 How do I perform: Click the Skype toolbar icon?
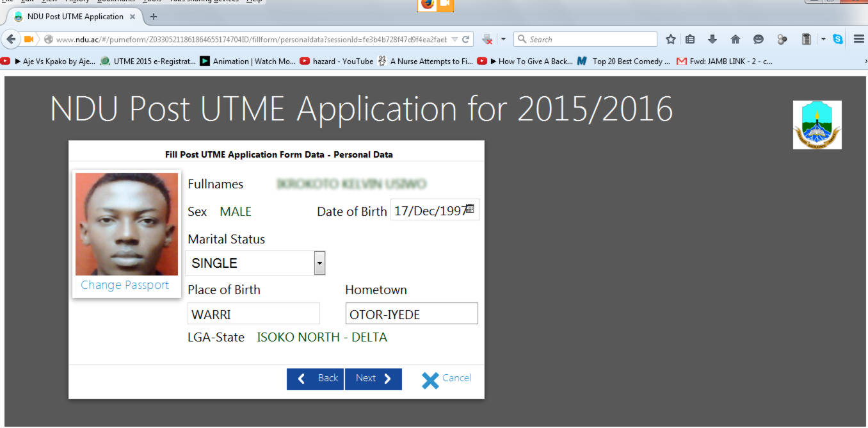[x=838, y=39]
